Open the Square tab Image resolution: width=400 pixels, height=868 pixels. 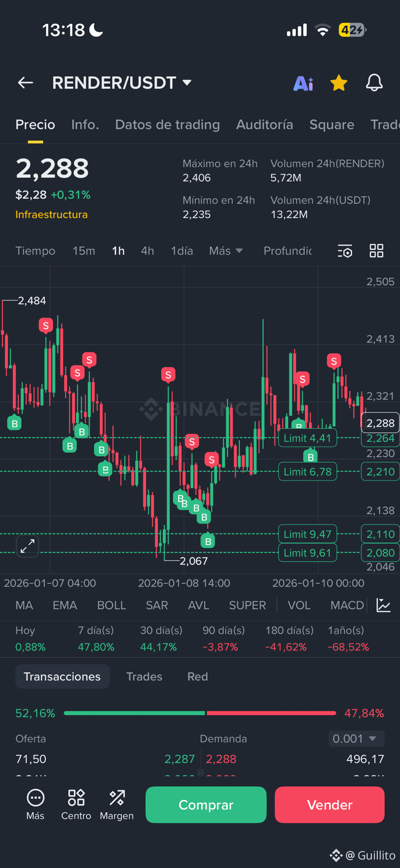pos(331,125)
